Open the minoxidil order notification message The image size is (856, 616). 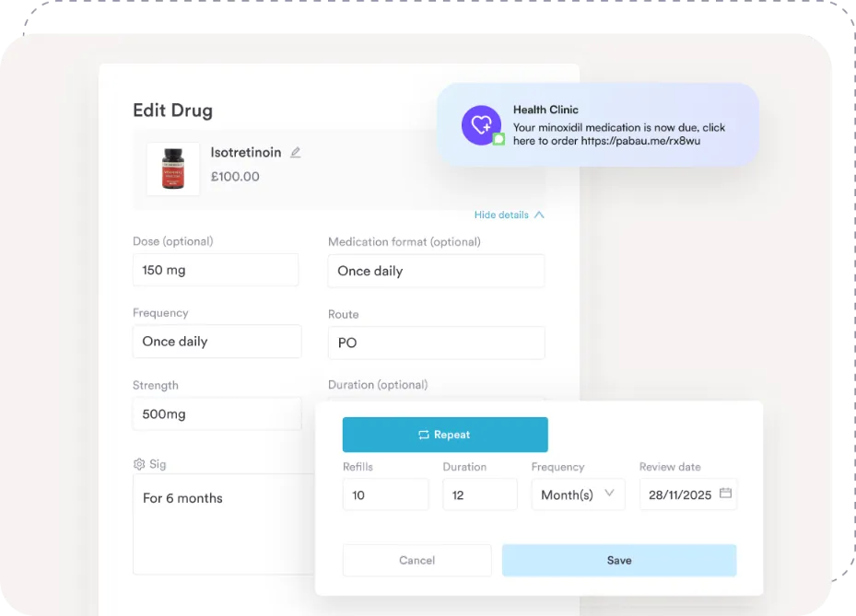click(x=619, y=134)
